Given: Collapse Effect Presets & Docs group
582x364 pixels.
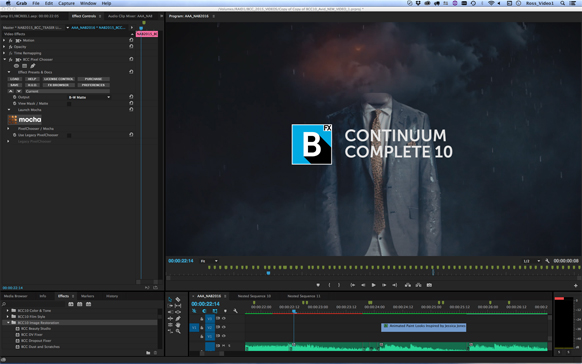Looking at the screenshot, I should point(9,72).
